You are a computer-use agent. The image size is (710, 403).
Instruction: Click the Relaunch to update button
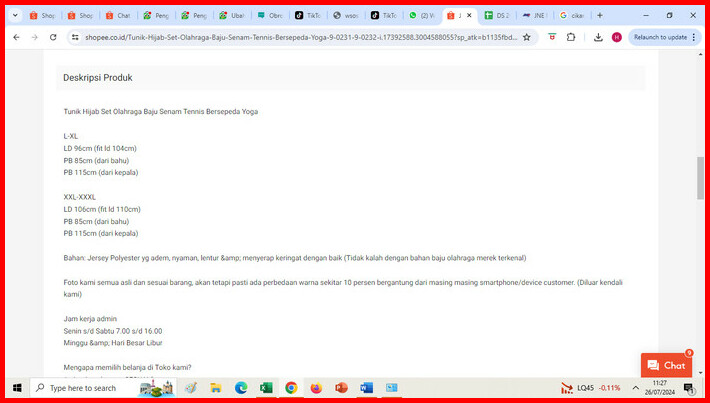pyautogui.click(x=660, y=37)
